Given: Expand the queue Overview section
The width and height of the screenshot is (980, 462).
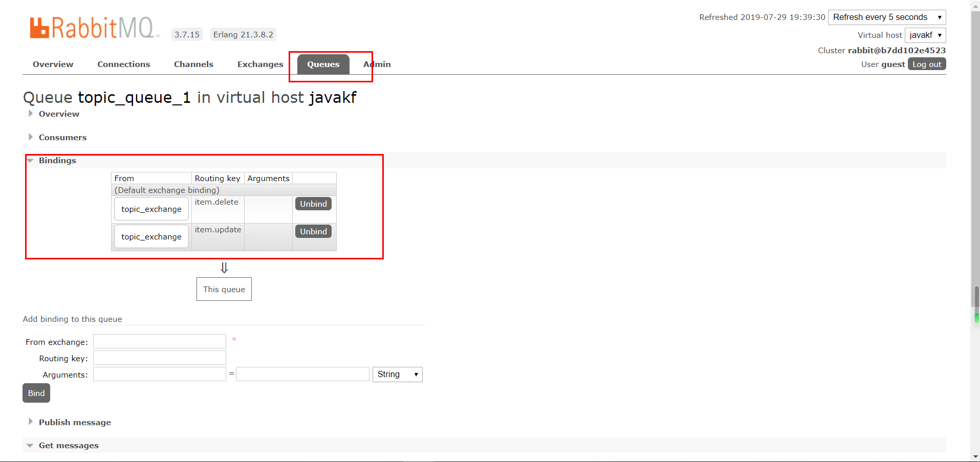Looking at the screenshot, I should tap(59, 114).
